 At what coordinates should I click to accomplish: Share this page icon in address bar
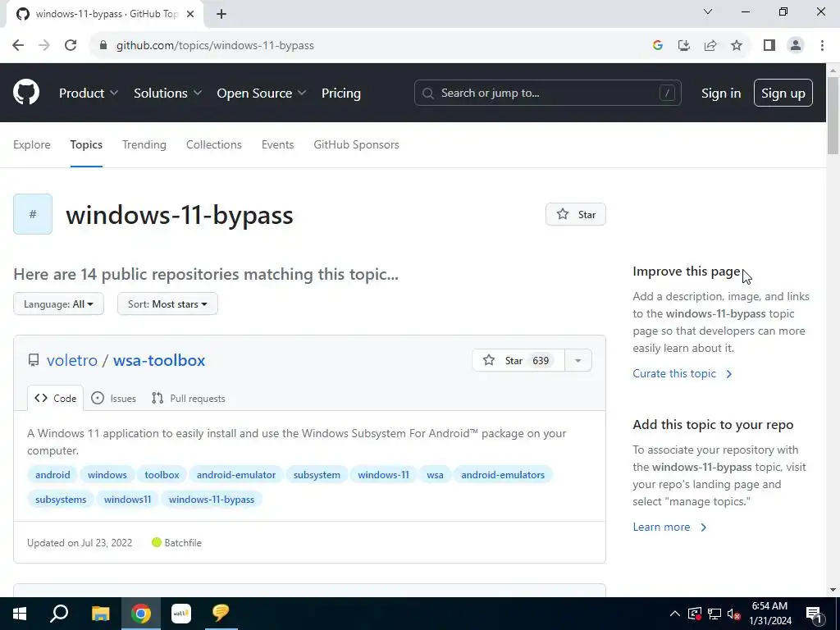(710, 46)
